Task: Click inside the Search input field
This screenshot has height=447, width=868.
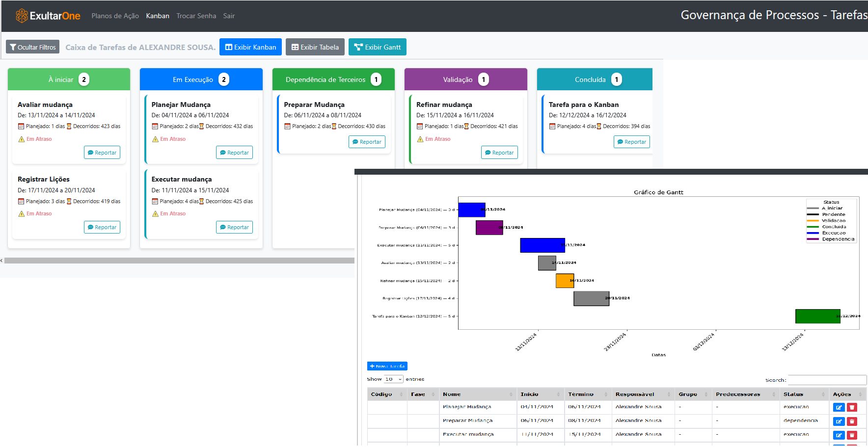Action: (x=827, y=380)
